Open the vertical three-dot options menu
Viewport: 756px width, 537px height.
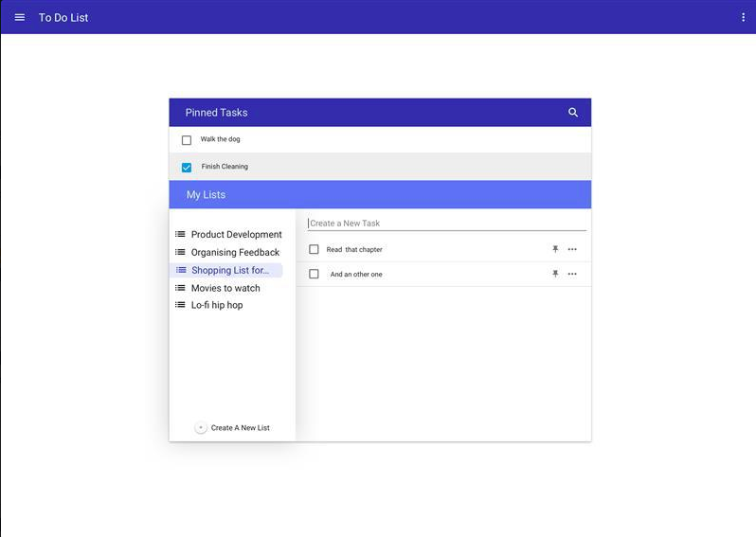[x=743, y=17]
